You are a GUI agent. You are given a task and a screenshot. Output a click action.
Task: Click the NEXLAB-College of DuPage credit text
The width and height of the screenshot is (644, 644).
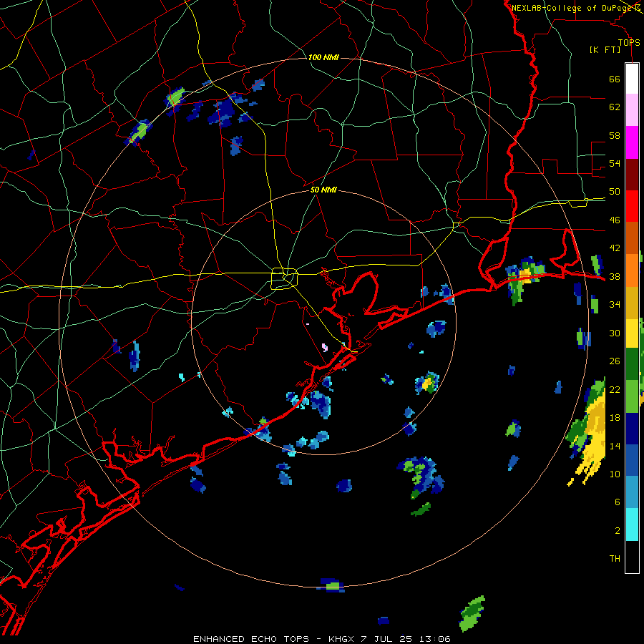[x=572, y=8]
